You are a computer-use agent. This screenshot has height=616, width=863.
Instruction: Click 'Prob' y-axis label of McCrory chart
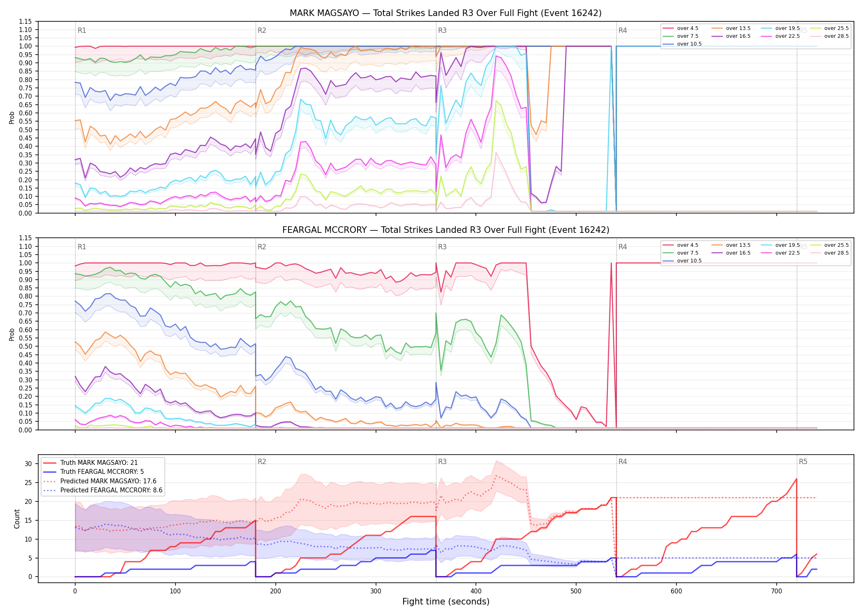[12, 334]
